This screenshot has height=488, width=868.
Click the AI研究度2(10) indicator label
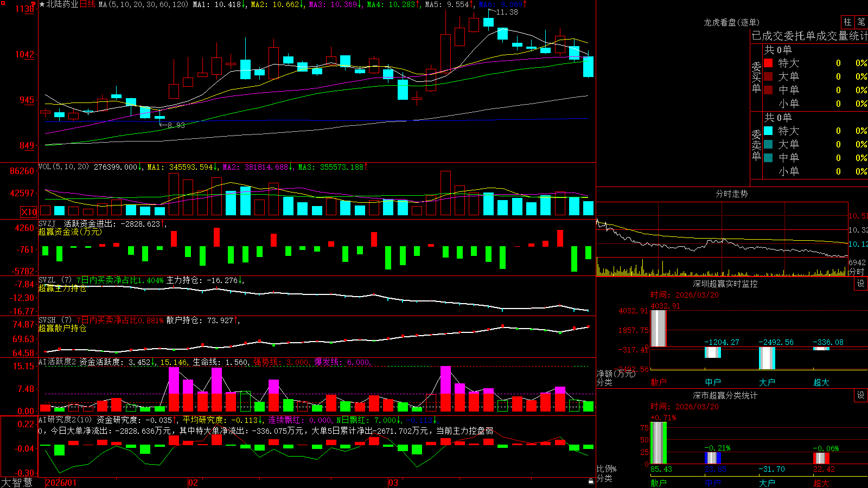click(x=65, y=420)
